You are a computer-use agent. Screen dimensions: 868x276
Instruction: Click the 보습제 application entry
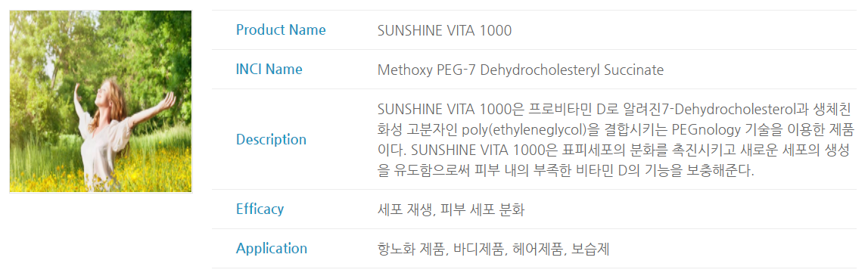(591, 250)
